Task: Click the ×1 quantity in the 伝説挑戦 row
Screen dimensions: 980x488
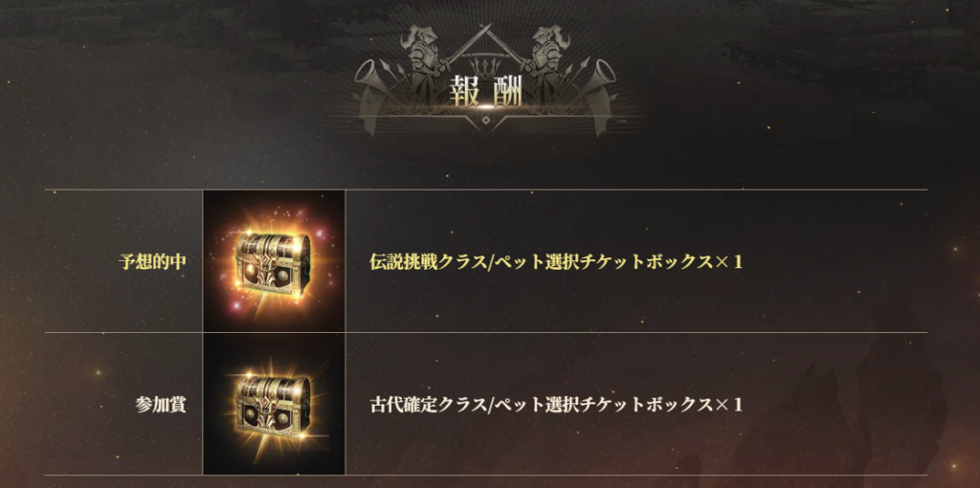Action: tap(728, 262)
